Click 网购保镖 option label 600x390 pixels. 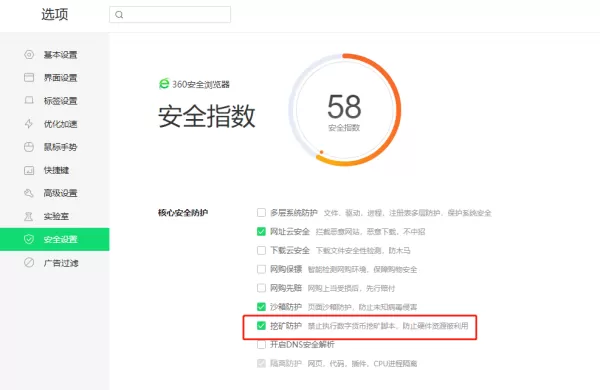click(x=286, y=269)
